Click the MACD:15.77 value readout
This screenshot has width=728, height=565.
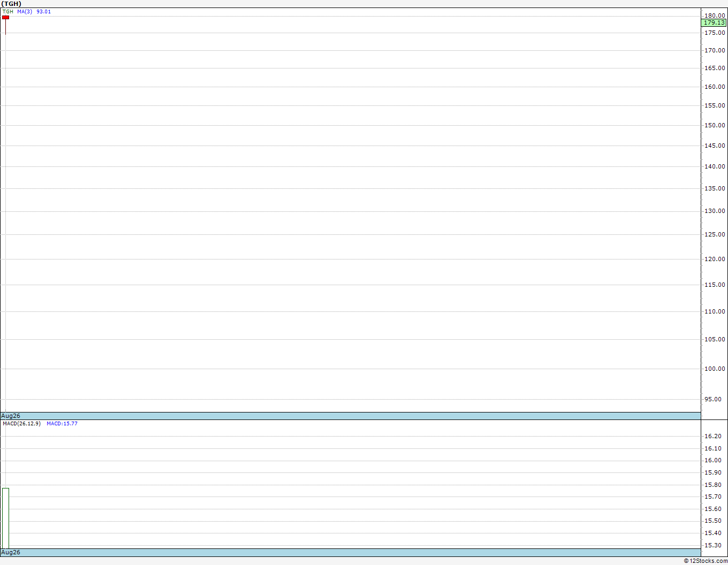[x=62, y=423]
